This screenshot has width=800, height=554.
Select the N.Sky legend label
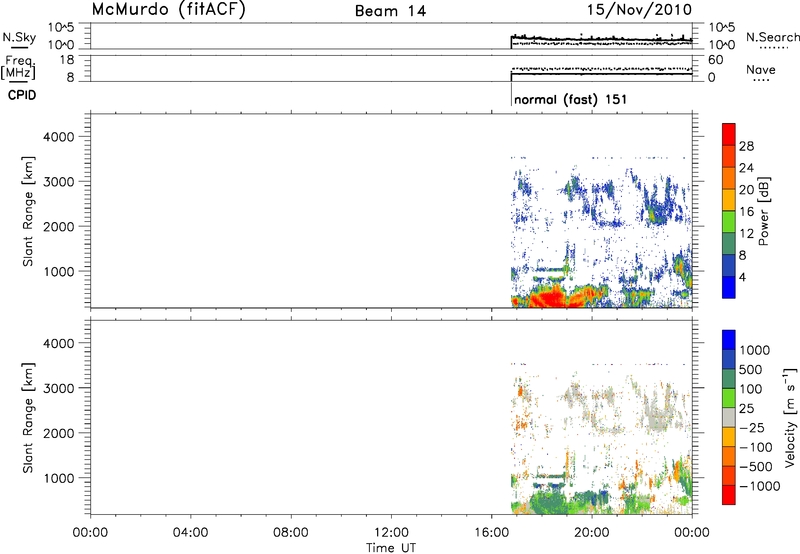(19, 37)
